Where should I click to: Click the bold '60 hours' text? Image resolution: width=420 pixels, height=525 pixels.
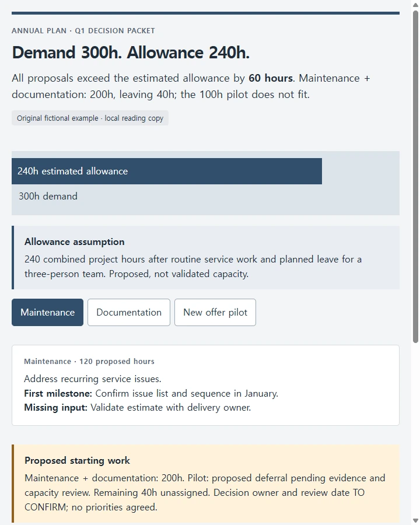click(x=271, y=78)
